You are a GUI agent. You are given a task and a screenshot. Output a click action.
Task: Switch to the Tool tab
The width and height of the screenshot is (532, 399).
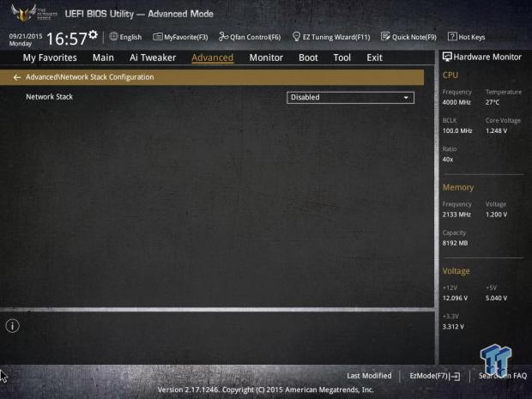342,57
